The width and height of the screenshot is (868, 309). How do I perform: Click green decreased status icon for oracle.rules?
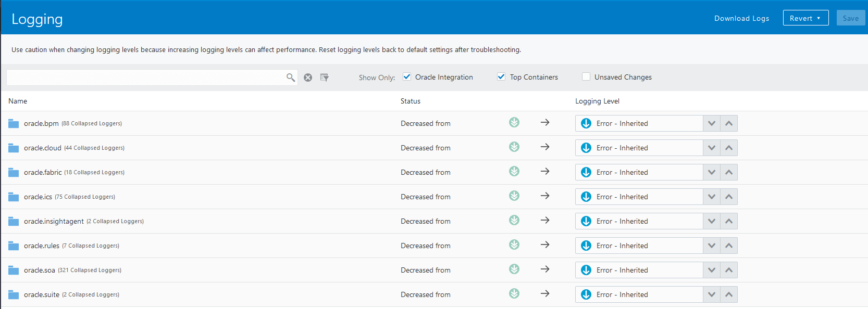[x=514, y=244]
